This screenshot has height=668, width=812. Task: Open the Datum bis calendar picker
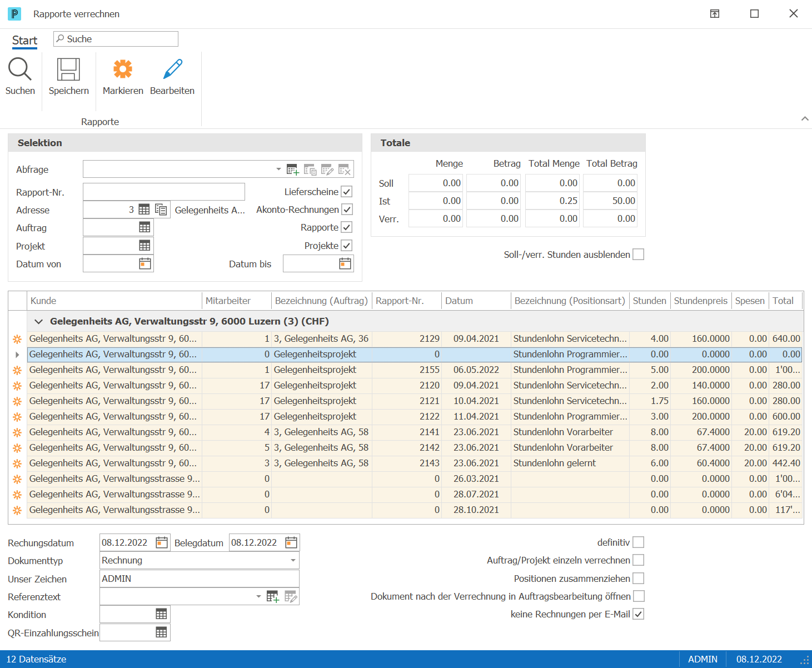click(x=345, y=263)
